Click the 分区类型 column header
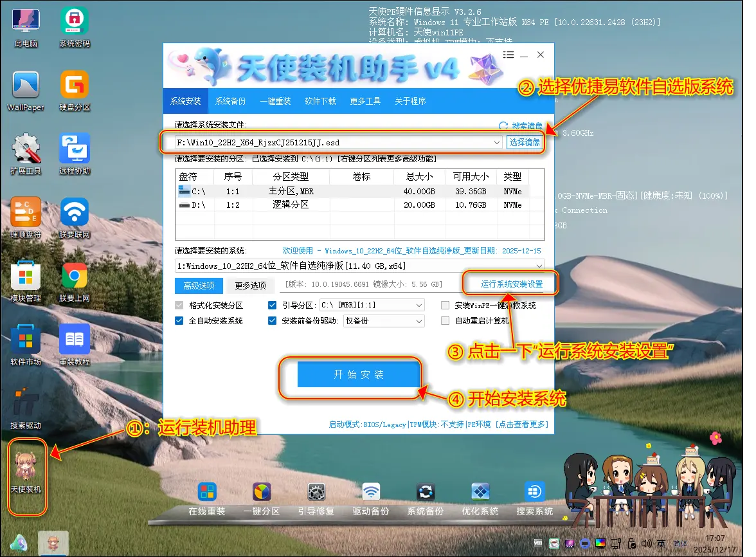 point(291,177)
